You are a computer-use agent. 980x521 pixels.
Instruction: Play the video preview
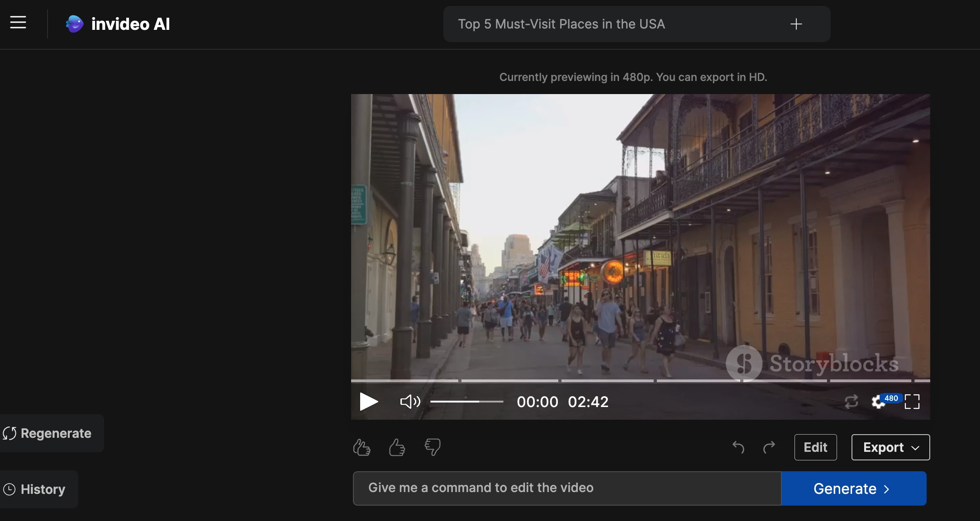(369, 401)
